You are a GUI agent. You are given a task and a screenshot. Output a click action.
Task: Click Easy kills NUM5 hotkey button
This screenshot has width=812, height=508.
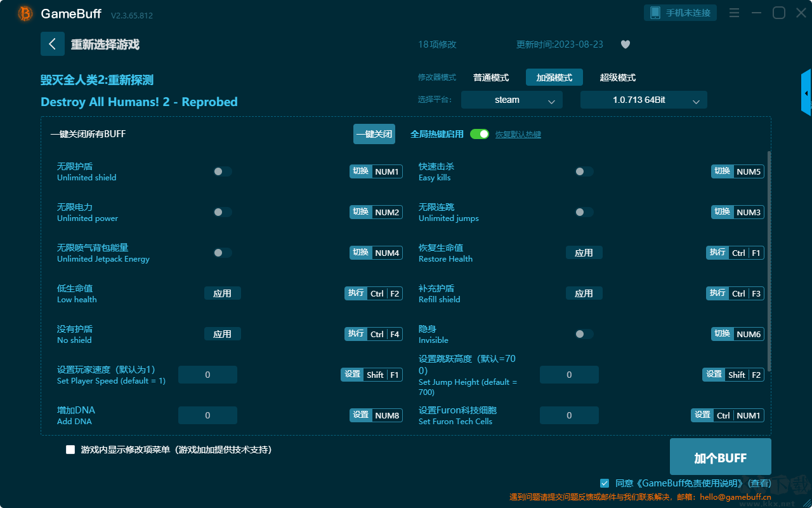[x=738, y=171]
